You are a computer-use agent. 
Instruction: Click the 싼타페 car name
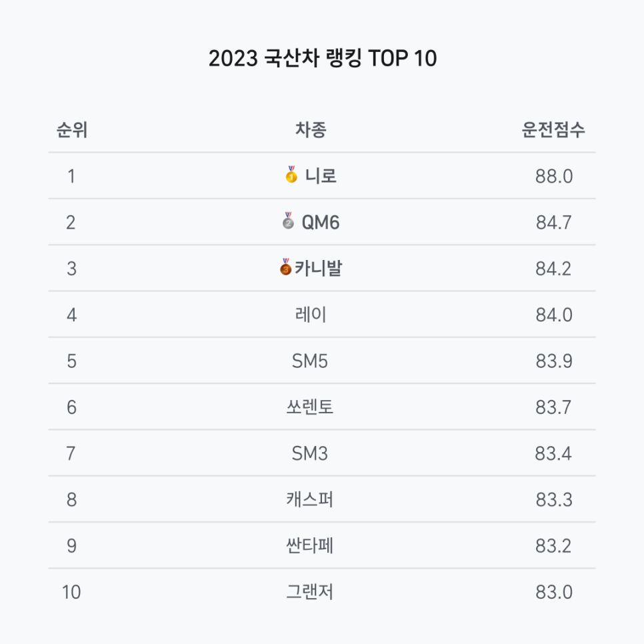click(310, 546)
